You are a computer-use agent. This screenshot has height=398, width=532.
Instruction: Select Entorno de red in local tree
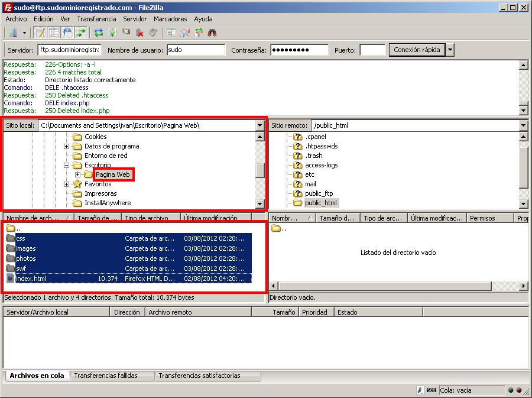(x=106, y=156)
